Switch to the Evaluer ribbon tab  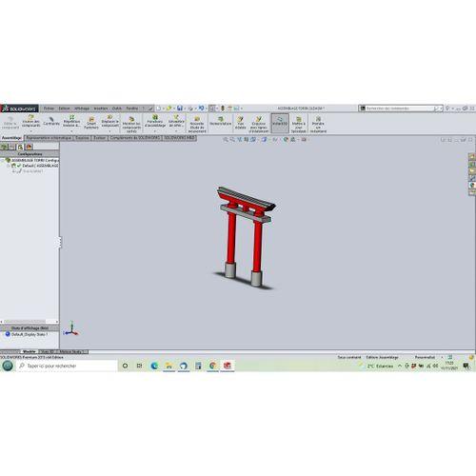(x=100, y=138)
